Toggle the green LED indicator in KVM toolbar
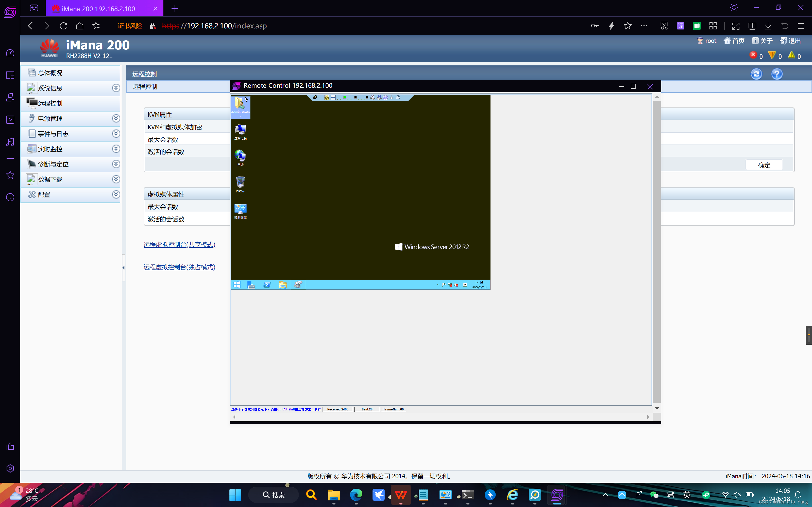Image resolution: width=812 pixels, height=507 pixels. (345, 98)
